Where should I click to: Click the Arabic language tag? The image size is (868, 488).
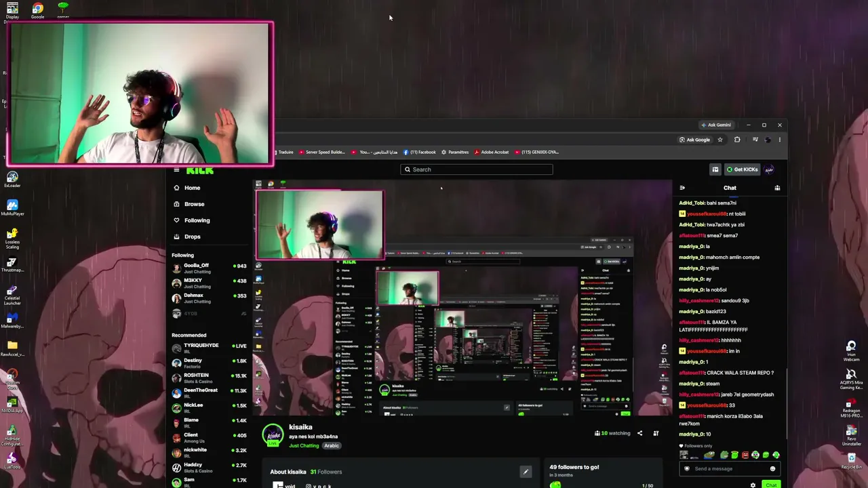[x=331, y=446]
